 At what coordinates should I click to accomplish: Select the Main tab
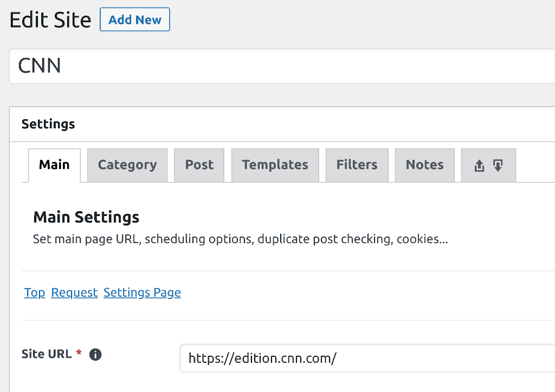click(54, 165)
